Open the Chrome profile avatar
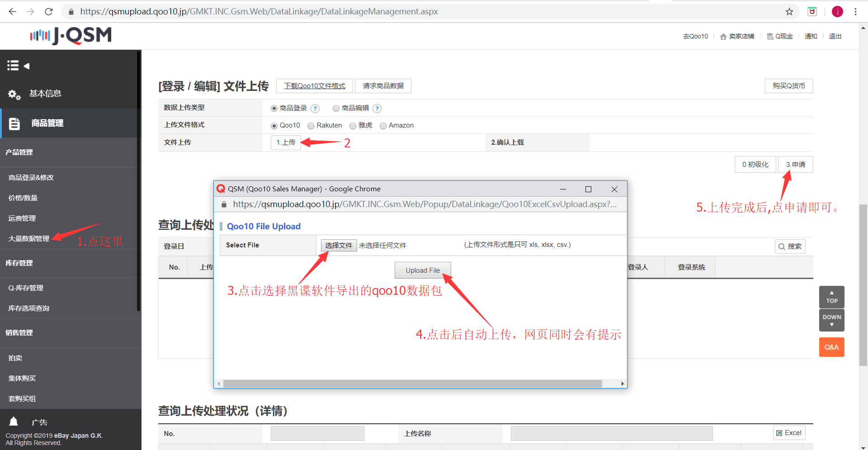The height and width of the screenshot is (450, 868). pyautogui.click(x=837, y=12)
